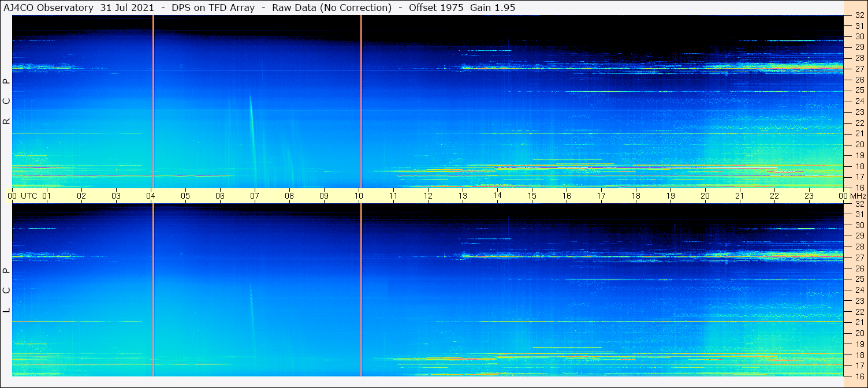The image size is (868, 388).
Task: Click hour "11" on UTC time axis
Action: click(x=393, y=196)
